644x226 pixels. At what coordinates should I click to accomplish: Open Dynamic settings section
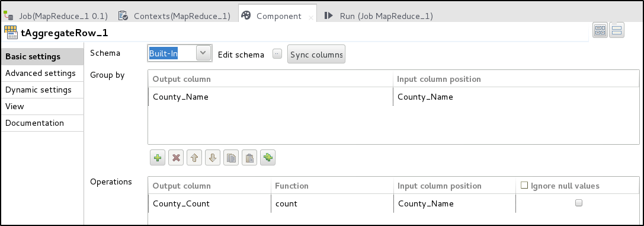coord(42,90)
